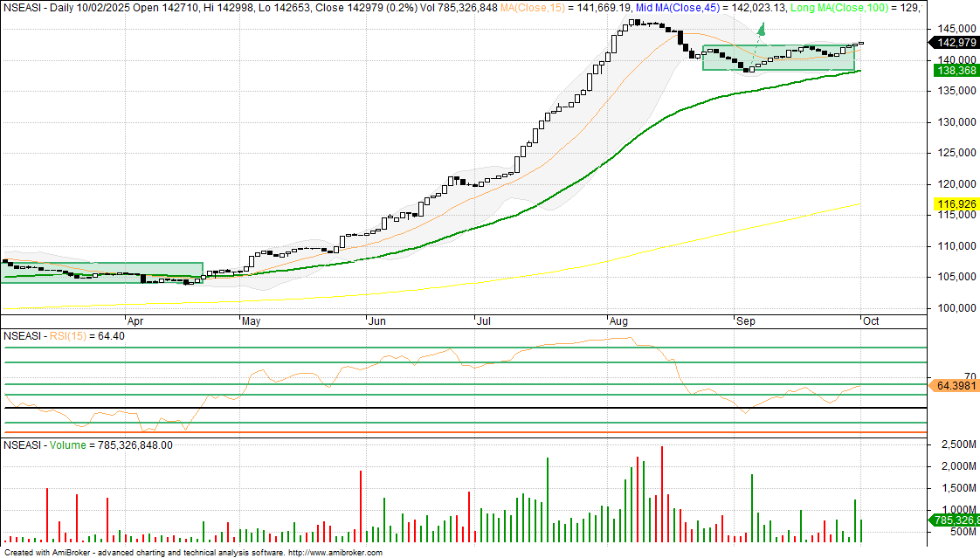
Task: Select the green consolidation box in April
Action: [x=101, y=272]
